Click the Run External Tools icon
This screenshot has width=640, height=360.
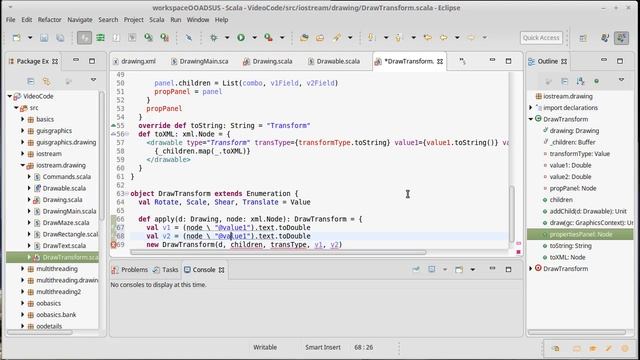click(268, 38)
